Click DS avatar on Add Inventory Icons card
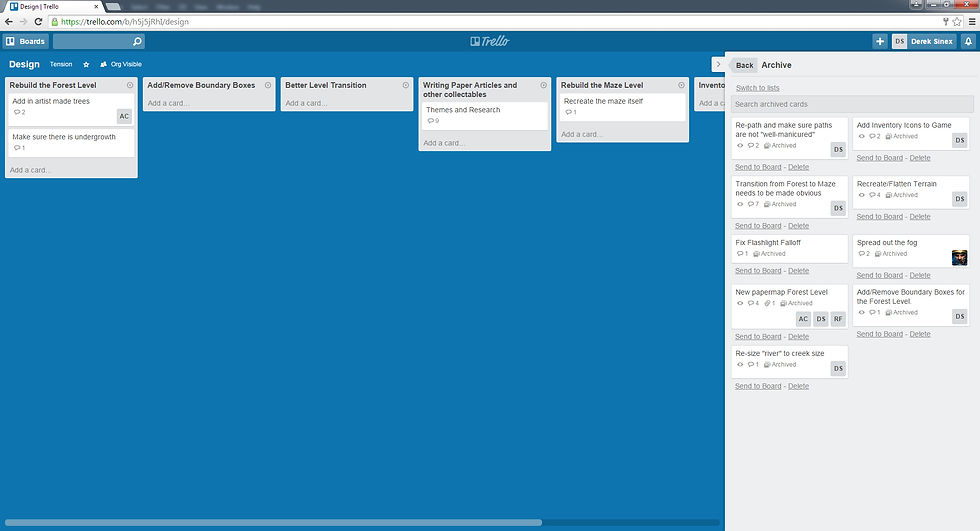This screenshot has width=980, height=531. point(960,141)
